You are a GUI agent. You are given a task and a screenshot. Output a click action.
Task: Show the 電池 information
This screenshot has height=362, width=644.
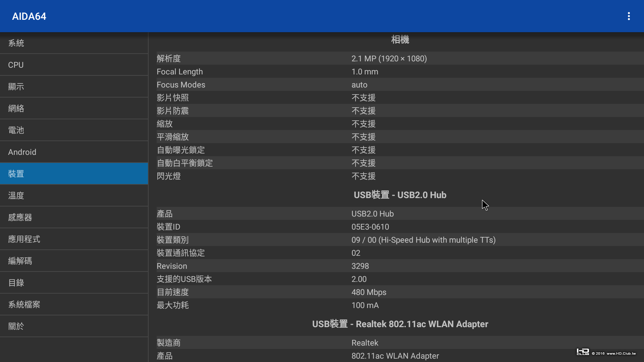74,130
